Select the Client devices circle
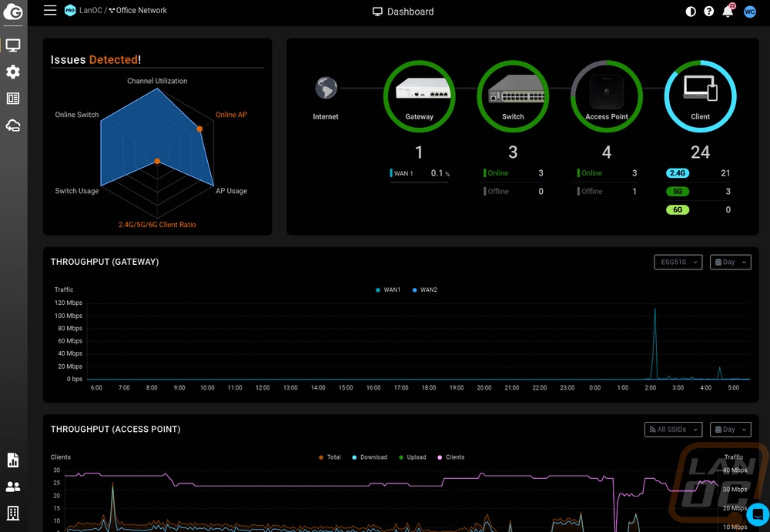This screenshot has width=770, height=532. [x=700, y=96]
